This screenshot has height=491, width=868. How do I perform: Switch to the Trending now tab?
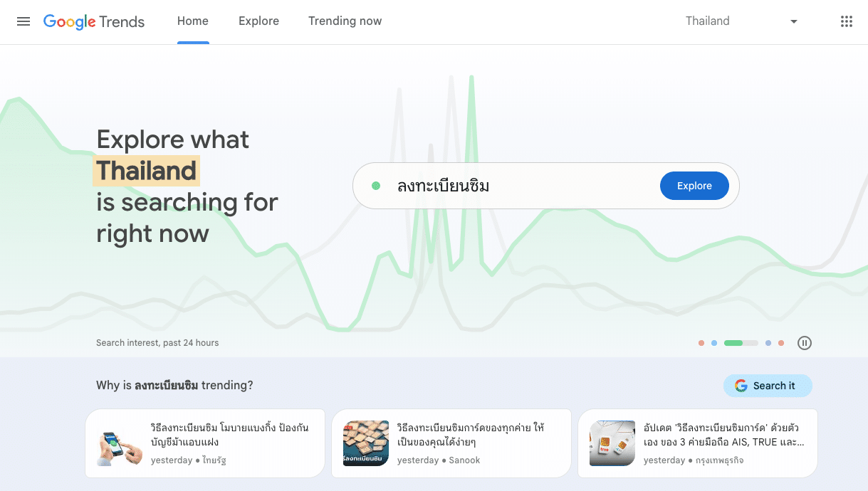[x=345, y=21]
